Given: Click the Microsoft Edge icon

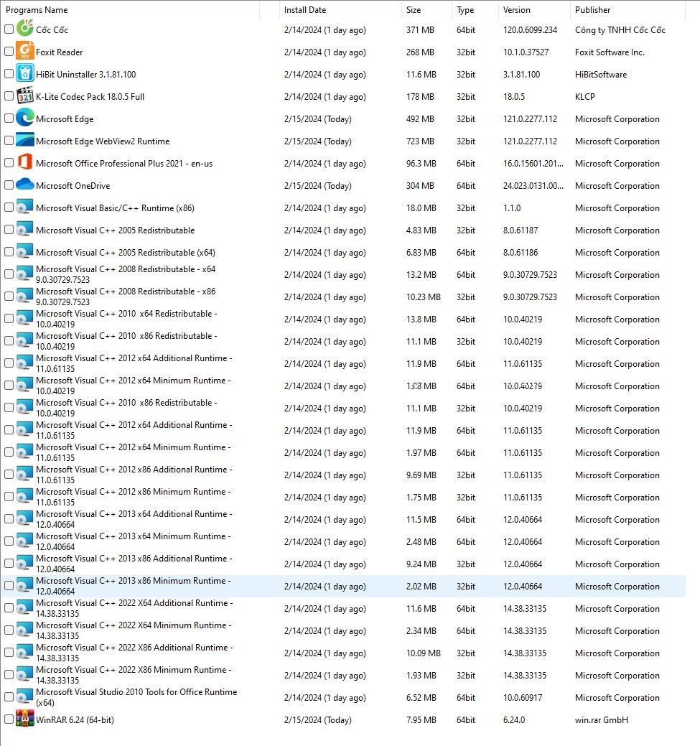Looking at the screenshot, I should point(24,118).
